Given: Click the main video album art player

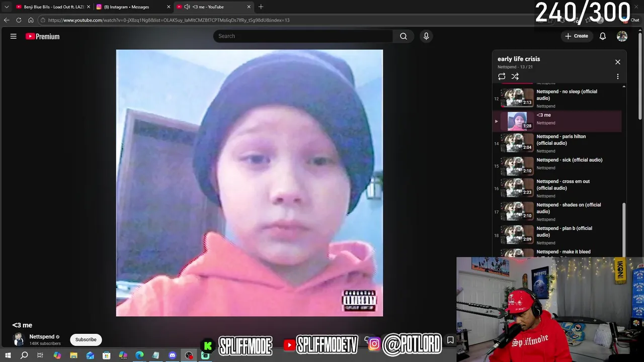Looking at the screenshot, I should click(250, 183).
